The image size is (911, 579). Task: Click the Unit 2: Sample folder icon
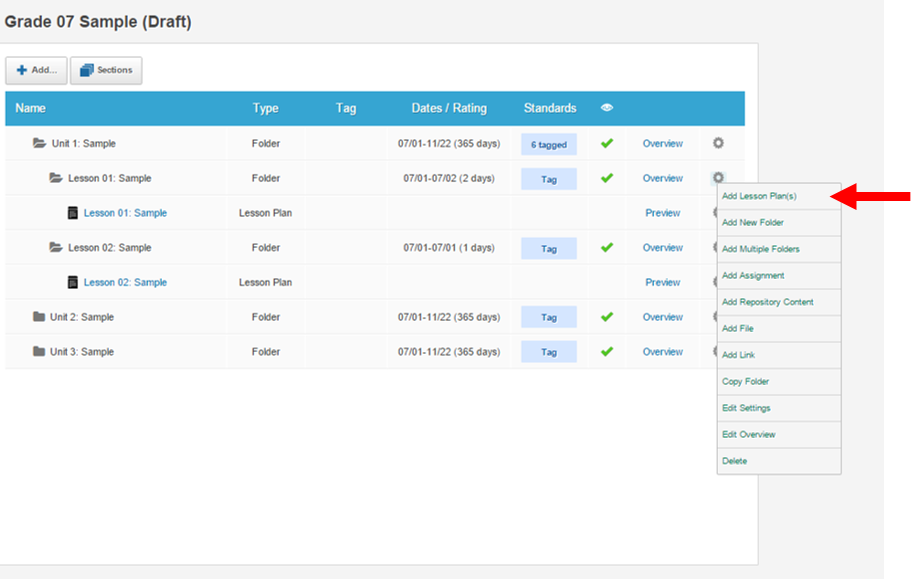point(39,317)
